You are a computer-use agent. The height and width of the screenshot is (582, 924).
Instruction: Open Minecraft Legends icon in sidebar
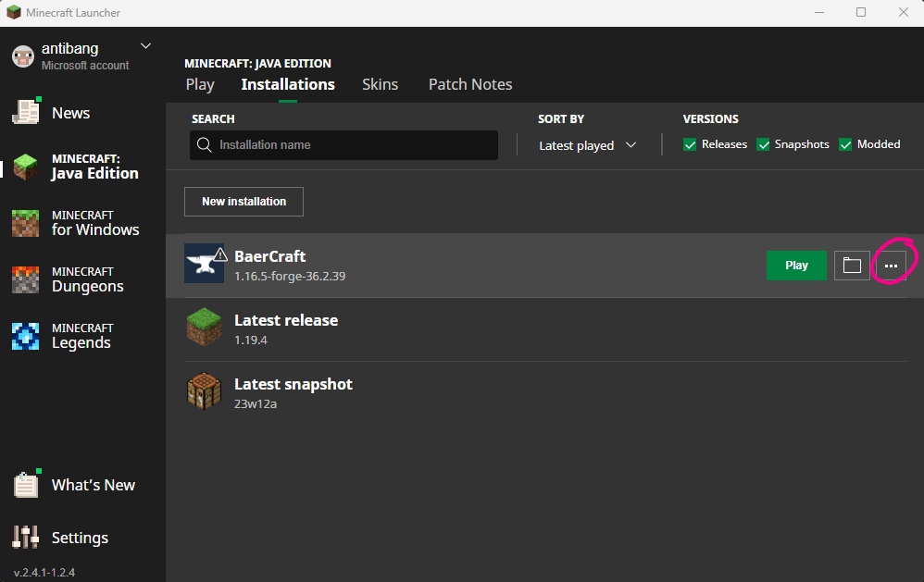[26, 337]
